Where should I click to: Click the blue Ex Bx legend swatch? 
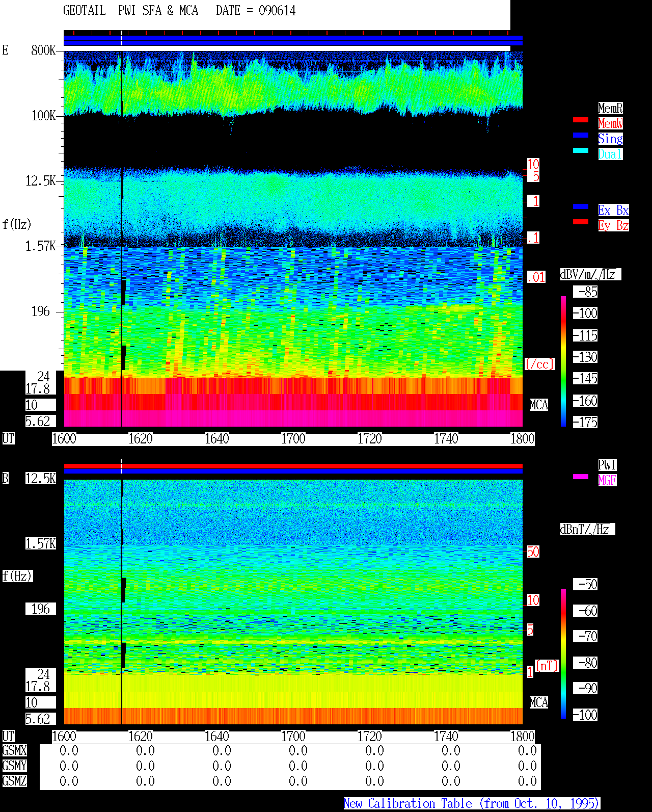tap(581, 206)
